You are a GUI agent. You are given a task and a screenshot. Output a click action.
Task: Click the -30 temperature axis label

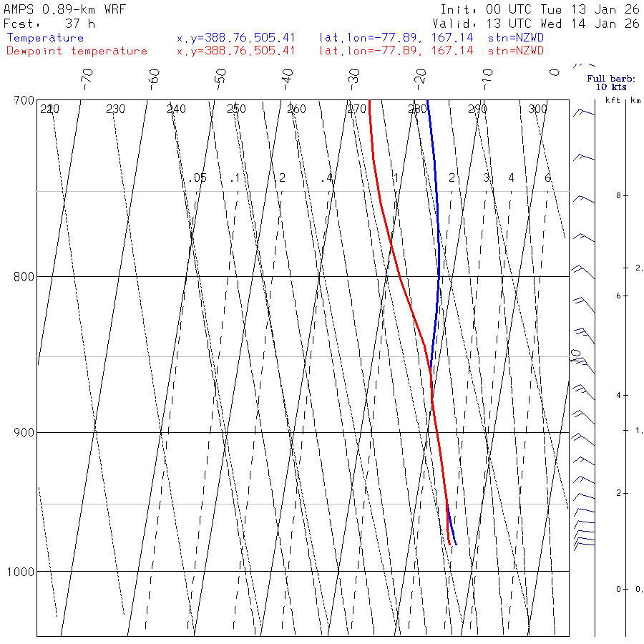(354, 79)
